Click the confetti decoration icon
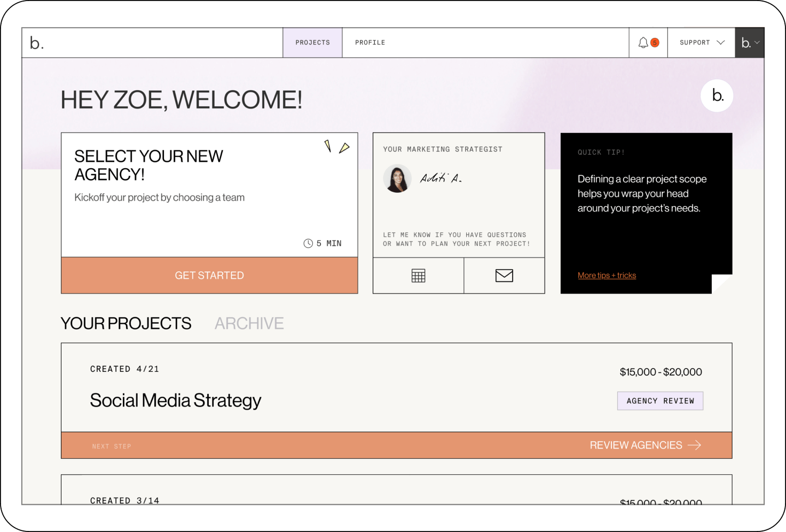This screenshot has width=786, height=532. coord(336,146)
